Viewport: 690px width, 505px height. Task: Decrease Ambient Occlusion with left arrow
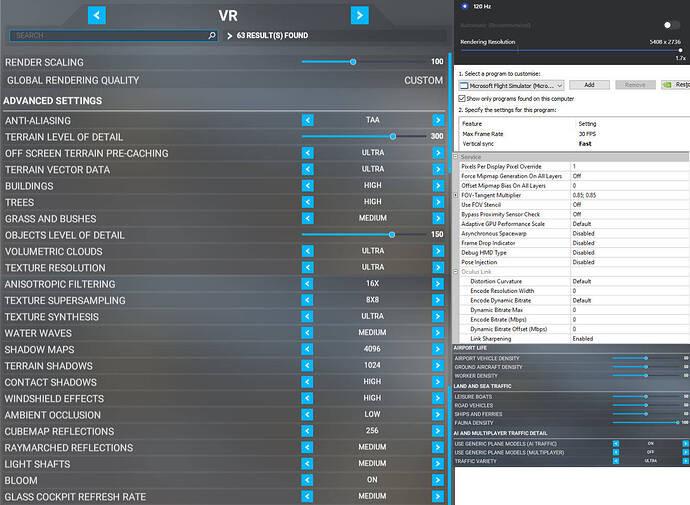click(308, 415)
